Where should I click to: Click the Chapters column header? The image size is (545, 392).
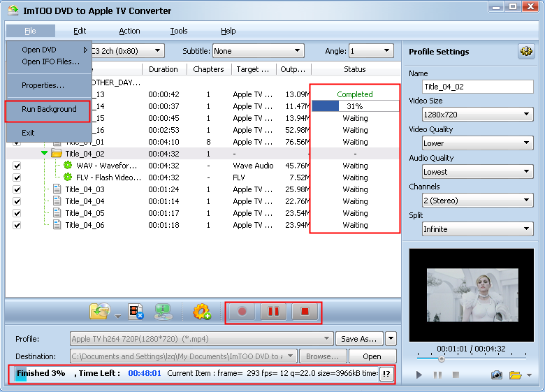[x=208, y=68]
